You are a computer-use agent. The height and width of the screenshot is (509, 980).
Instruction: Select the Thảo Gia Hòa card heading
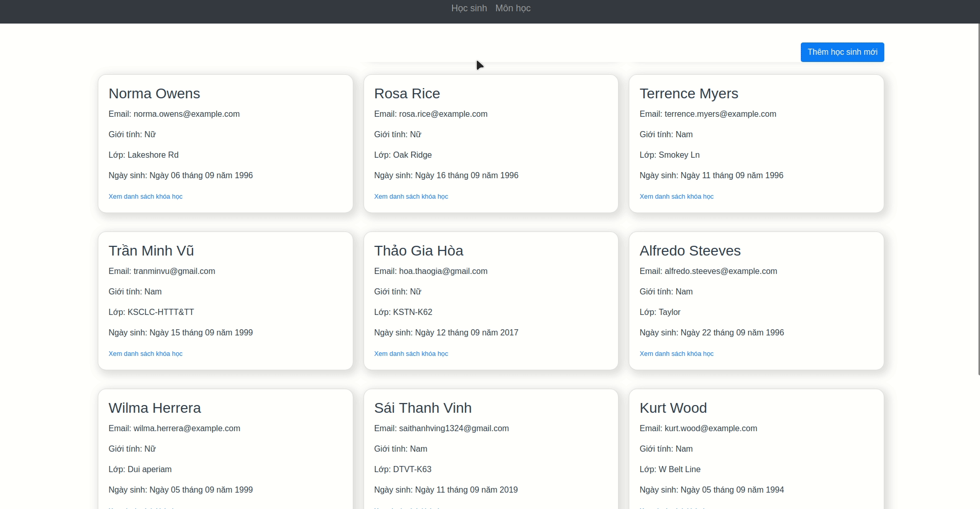click(x=419, y=251)
